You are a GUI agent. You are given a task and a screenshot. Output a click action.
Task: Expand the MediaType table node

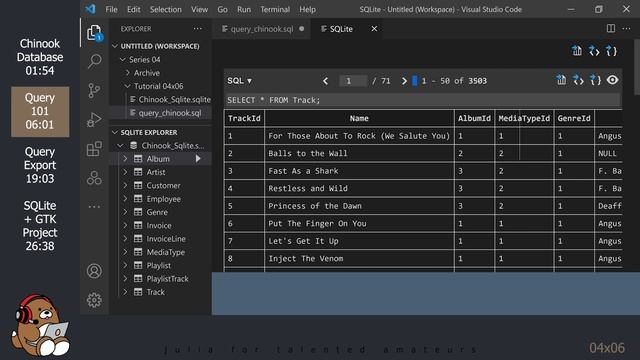pyautogui.click(x=125, y=252)
